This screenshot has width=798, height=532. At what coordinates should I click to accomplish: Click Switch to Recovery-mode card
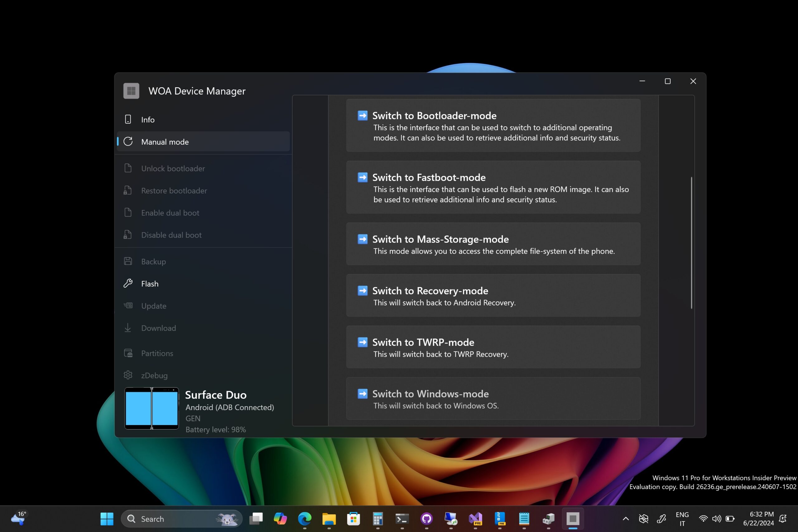pyautogui.click(x=493, y=295)
